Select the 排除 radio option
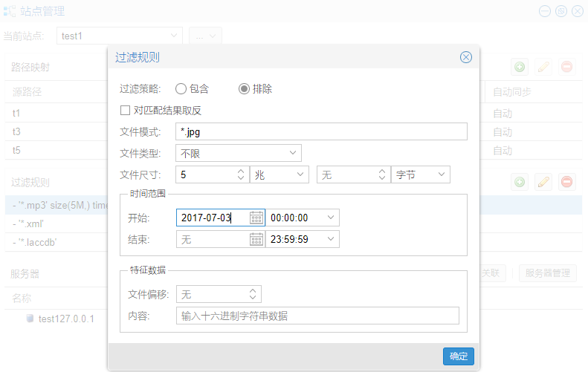 [244, 88]
